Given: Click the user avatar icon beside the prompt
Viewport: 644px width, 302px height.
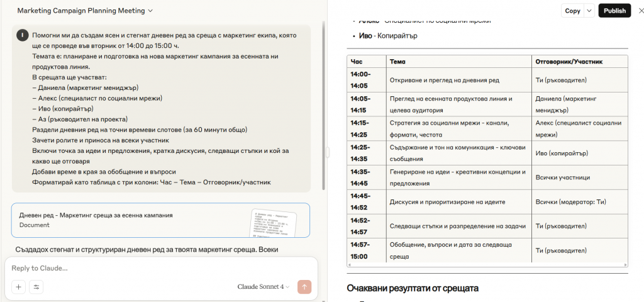Looking at the screenshot, I should tap(22, 36).
